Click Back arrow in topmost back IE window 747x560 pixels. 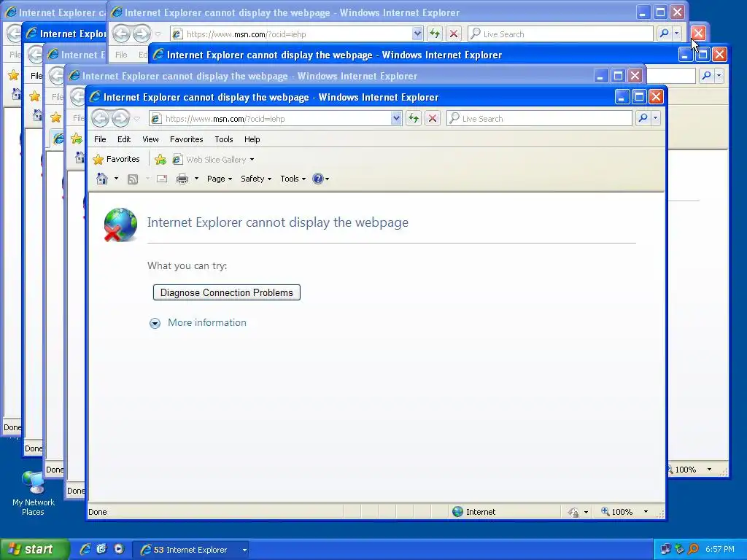[x=122, y=34]
